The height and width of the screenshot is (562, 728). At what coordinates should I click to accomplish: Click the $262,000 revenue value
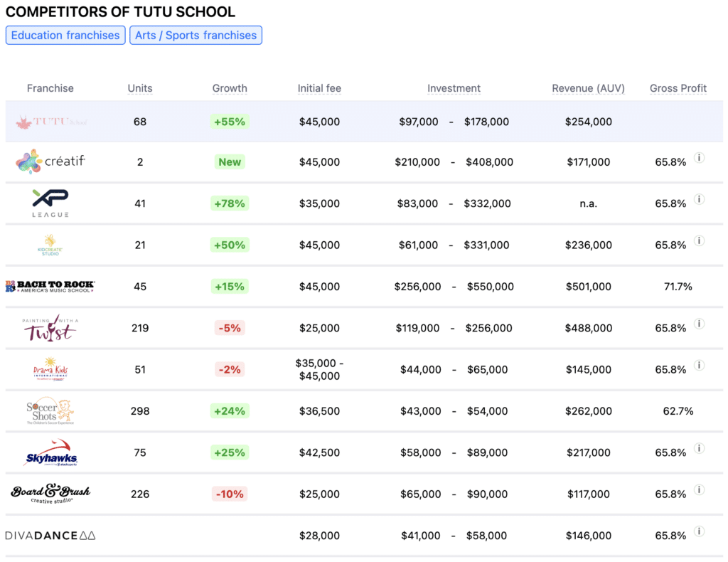tap(588, 411)
